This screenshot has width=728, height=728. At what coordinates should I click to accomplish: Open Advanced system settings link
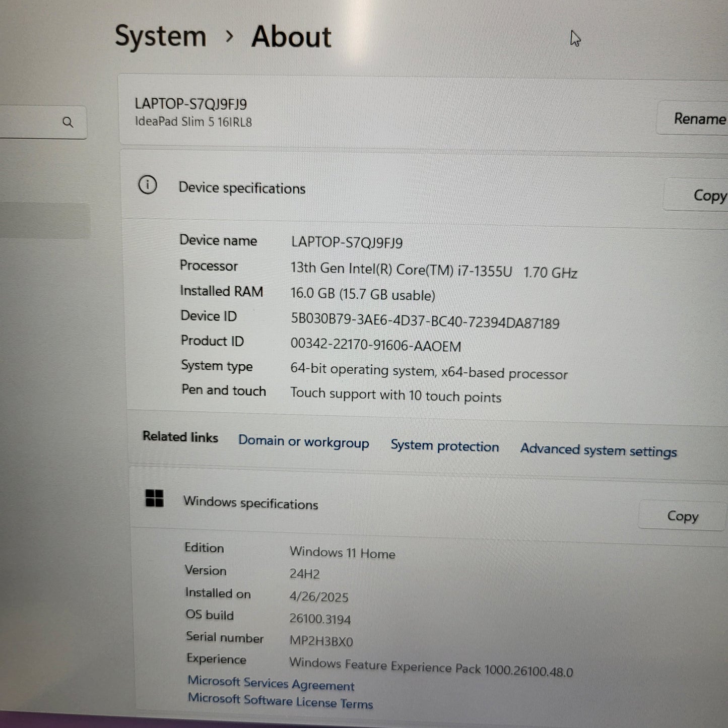[x=599, y=450]
